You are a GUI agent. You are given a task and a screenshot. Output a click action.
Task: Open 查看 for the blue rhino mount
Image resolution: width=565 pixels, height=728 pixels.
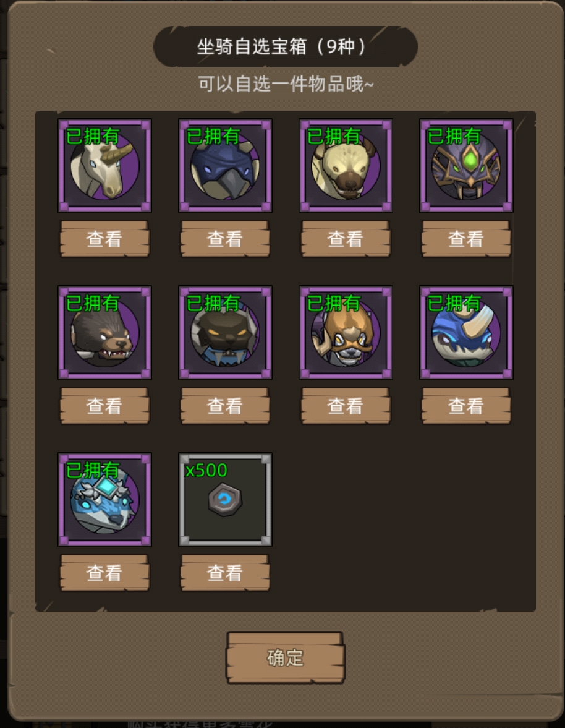(x=466, y=406)
